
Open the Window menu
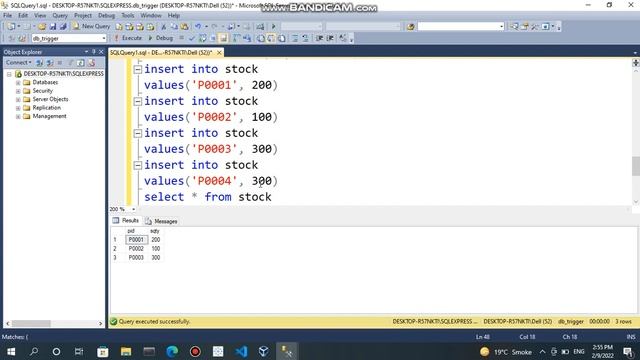point(151,16)
